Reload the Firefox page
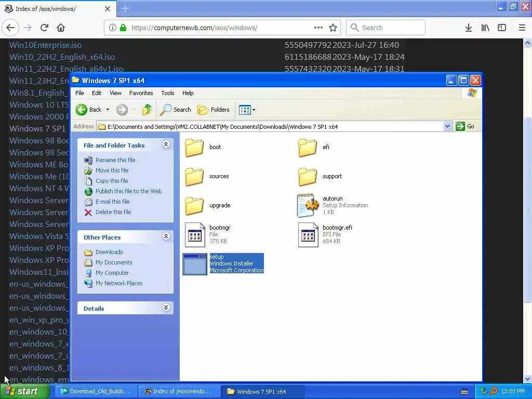Image resolution: width=532 pixels, height=399 pixels. (44, 28)
